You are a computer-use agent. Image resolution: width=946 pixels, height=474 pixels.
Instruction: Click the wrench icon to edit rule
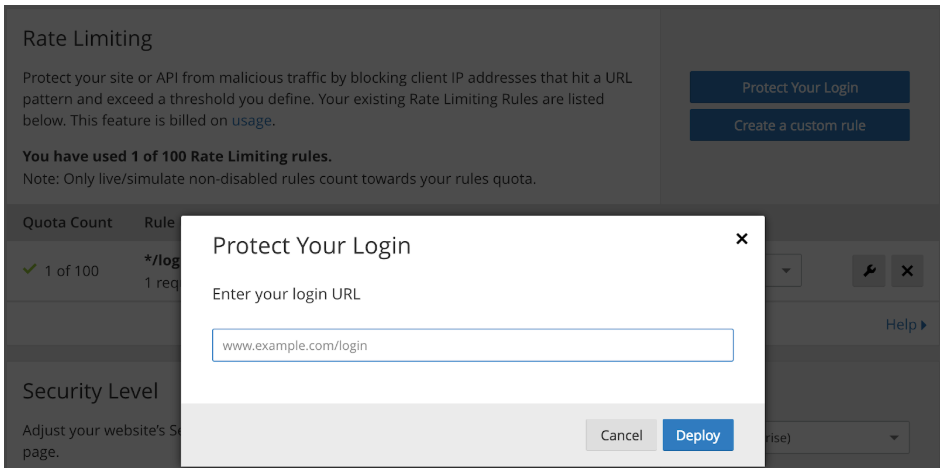[x=869, y=271]
